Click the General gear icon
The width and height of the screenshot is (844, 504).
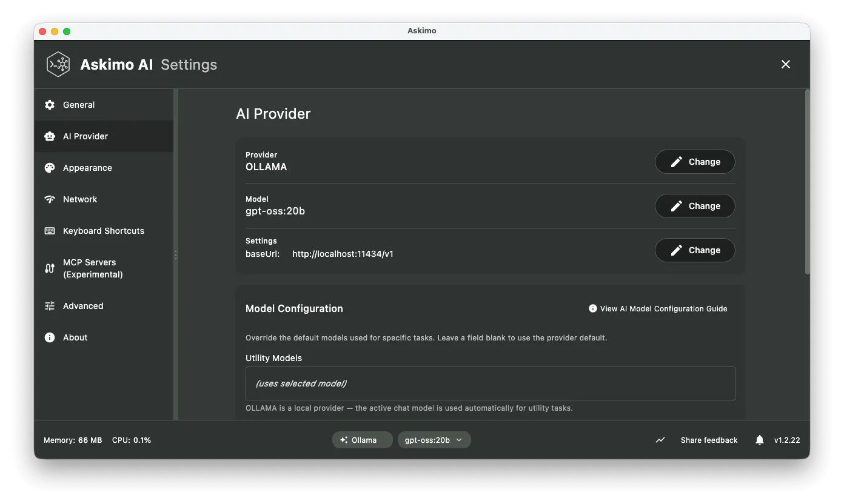tap(50, 105)
